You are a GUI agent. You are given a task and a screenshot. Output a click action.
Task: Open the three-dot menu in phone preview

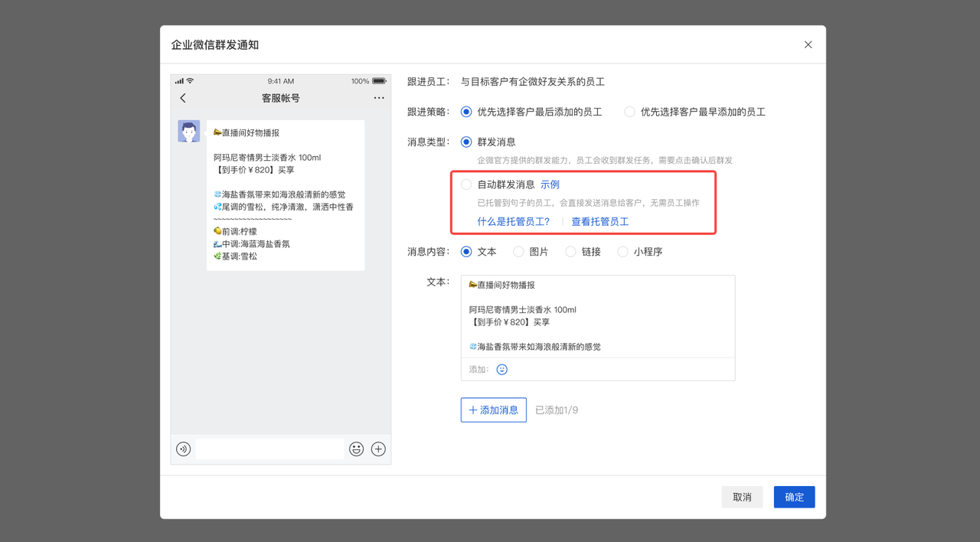379,98
